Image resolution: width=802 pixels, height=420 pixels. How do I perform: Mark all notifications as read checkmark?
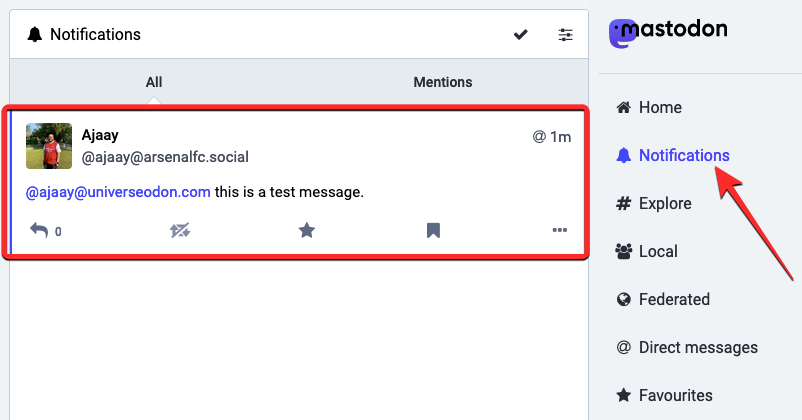[521, 35]
